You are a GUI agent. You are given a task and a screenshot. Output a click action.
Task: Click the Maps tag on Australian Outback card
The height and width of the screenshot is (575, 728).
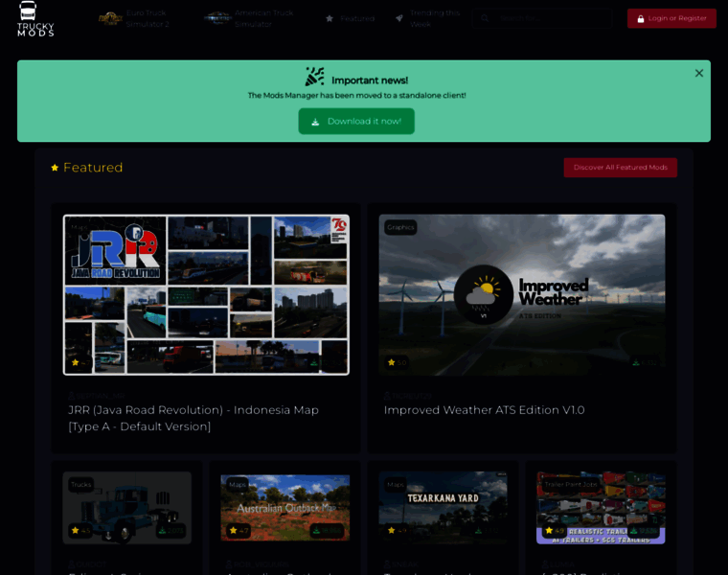[x=238, y=485]
